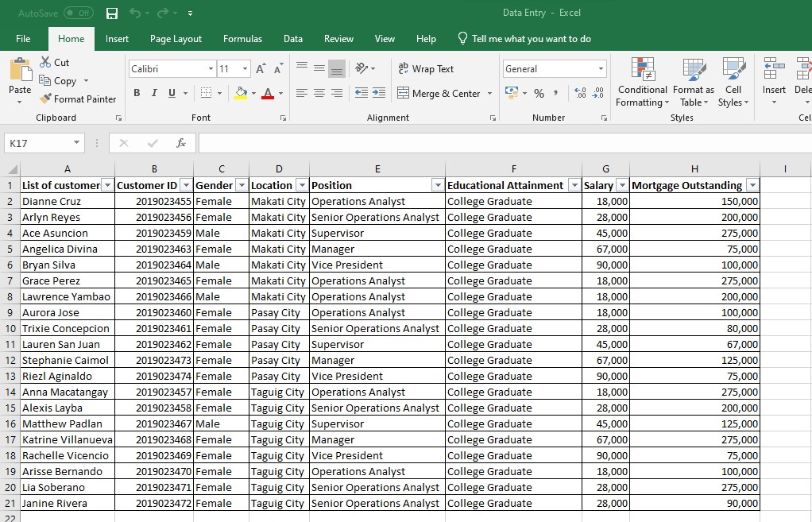This screenshot has height=522, width=812.
Task: Open the Calibri font name dropdown
Action: click(x=211, y=69)
